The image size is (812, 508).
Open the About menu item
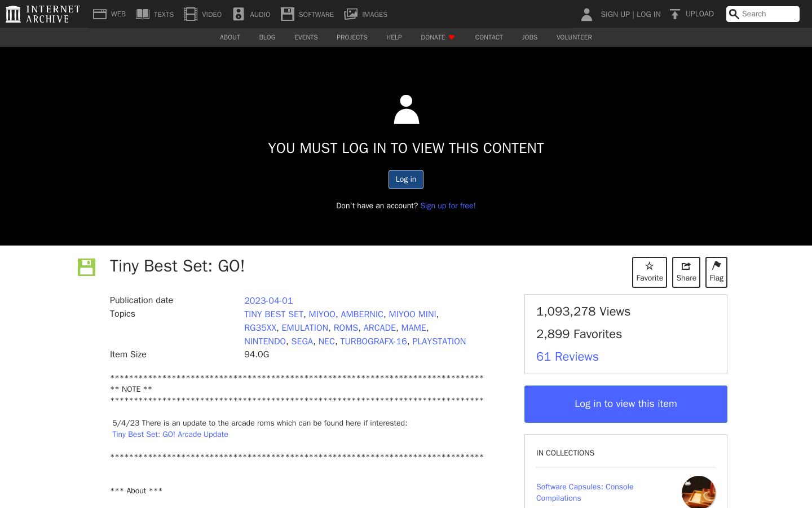tap(230, 37)
